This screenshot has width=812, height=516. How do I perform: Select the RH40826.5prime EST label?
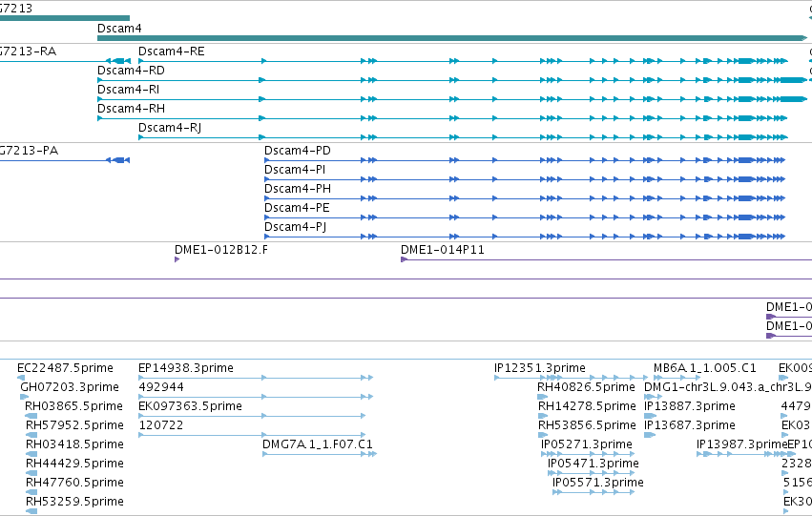tap(586, 387)
